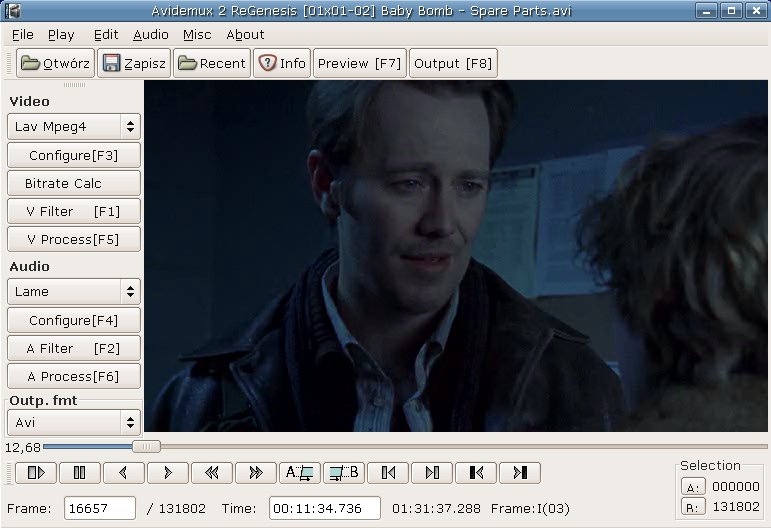Click the Selection B: marker button
Screen dimensions: 771x528
pyautogui.click(x=693, y=506)
